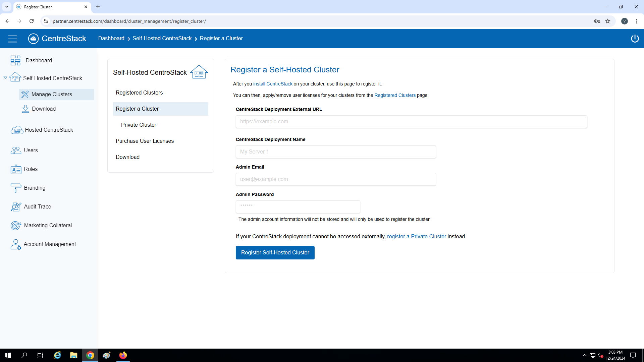This screenshot has width=644, height=362.
Task: Close the Register Cluster tab
Action: (86, 7)
